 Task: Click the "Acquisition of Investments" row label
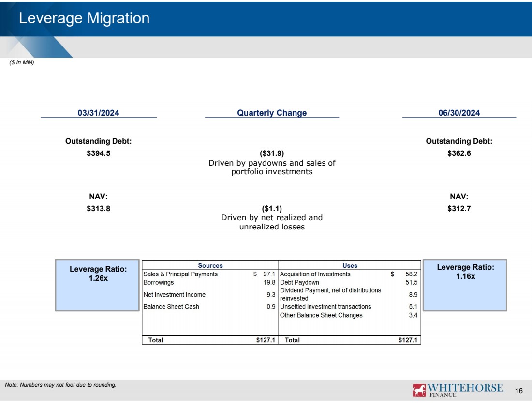point(315,274)
